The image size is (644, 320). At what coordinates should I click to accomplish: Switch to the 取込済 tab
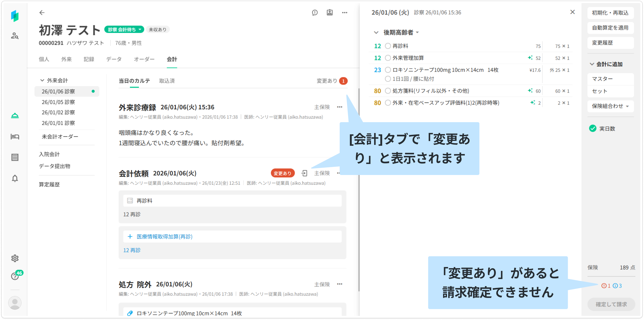167,81
